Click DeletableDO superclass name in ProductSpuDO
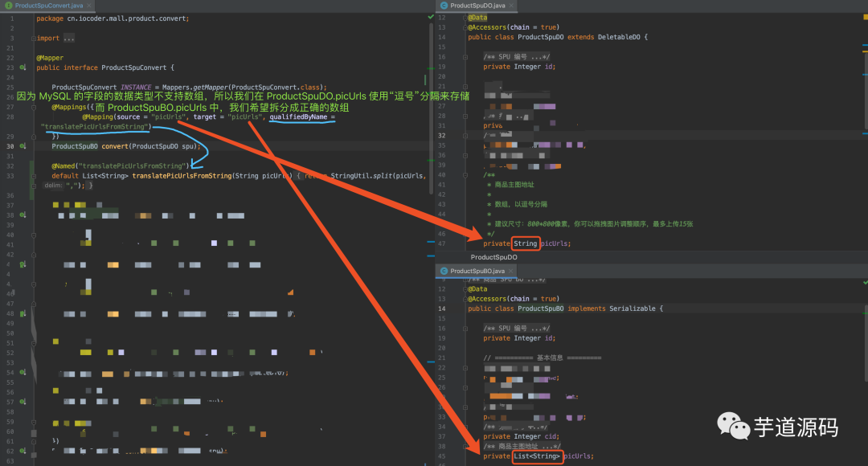The image size is (868, 466). coord(619,37)
